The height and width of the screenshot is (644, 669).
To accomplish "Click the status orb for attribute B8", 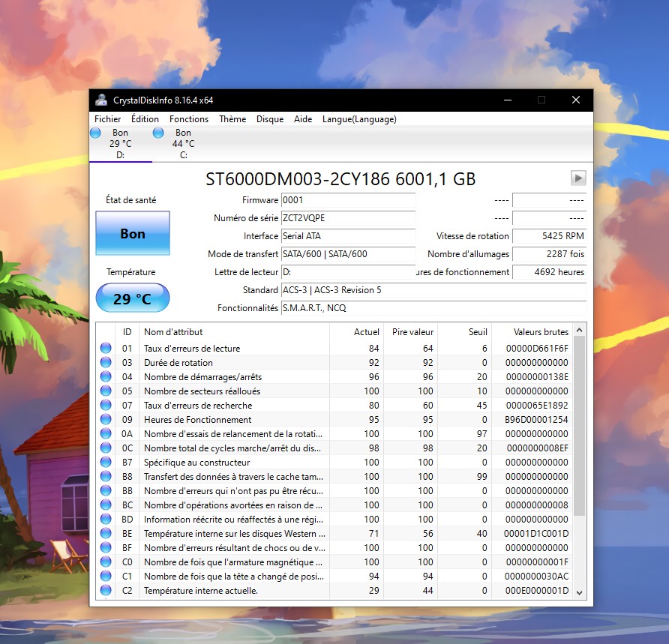I will tap(106, 476).
